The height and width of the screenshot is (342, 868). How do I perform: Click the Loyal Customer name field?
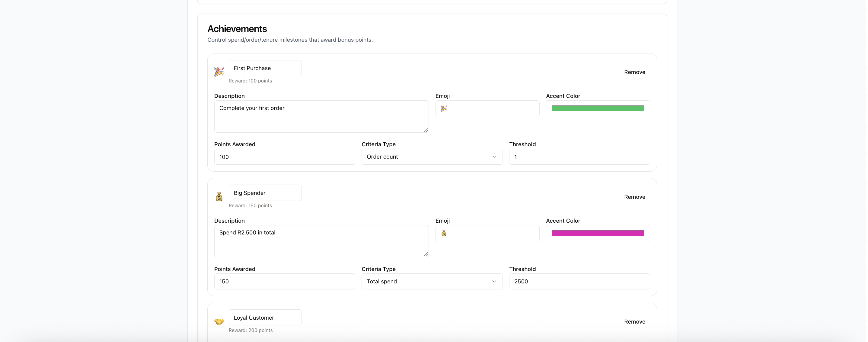[265, 318]
